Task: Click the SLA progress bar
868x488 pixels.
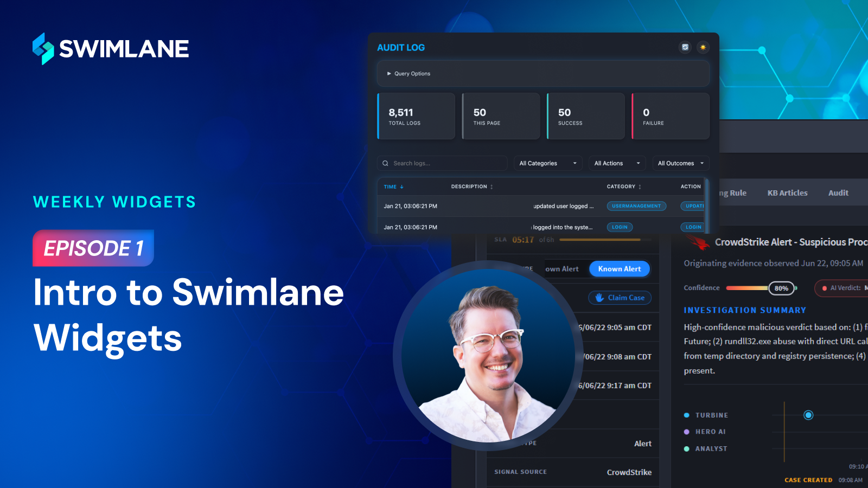Action: click(607, 240)
